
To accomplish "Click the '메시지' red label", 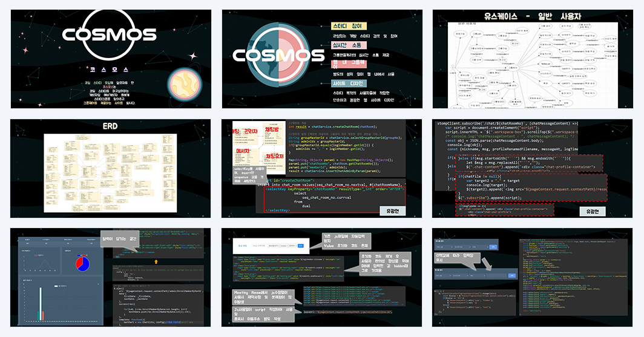I will tap(243, 152).
